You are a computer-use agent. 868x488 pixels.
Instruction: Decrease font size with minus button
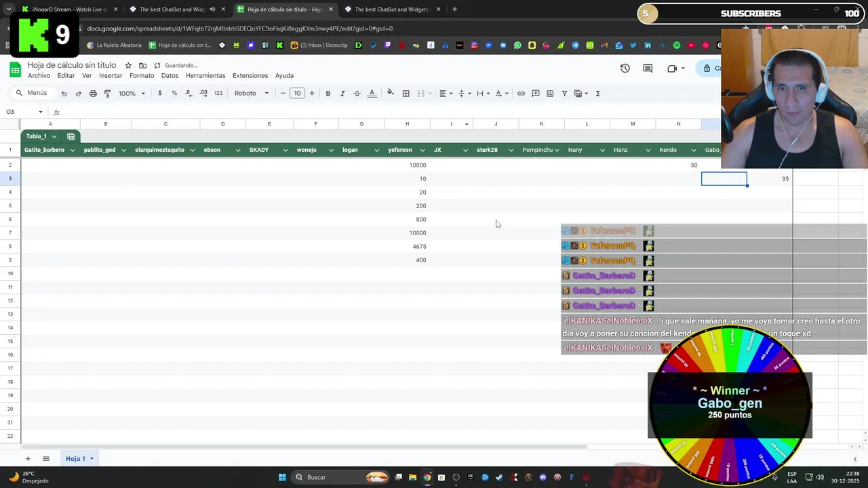click(283, 94)
